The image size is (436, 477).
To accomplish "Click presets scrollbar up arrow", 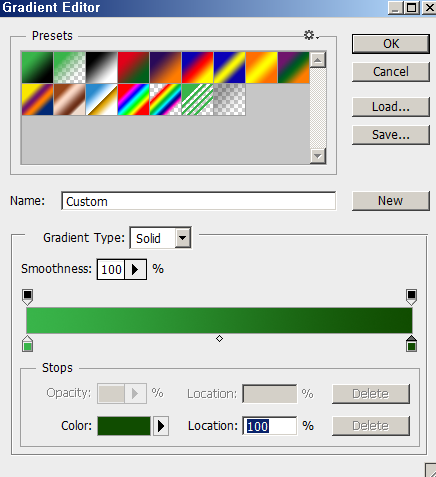I will [318, 60].
